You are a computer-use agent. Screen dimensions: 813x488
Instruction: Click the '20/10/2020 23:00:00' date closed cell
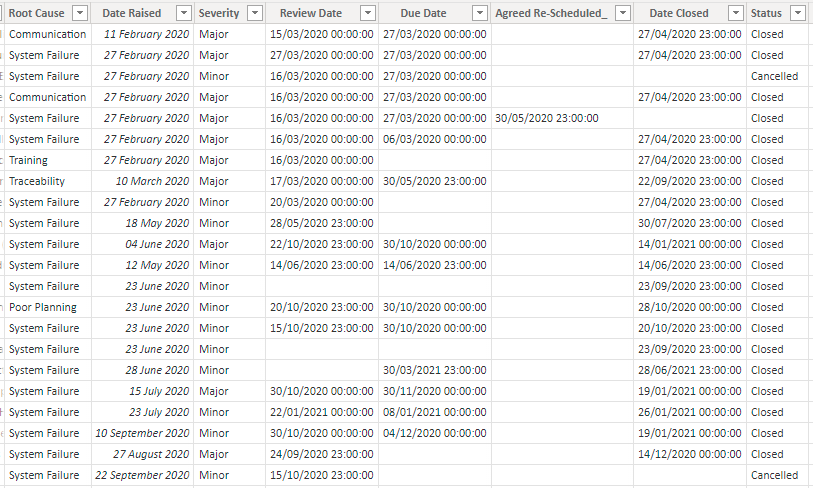[x=690, y=328]
